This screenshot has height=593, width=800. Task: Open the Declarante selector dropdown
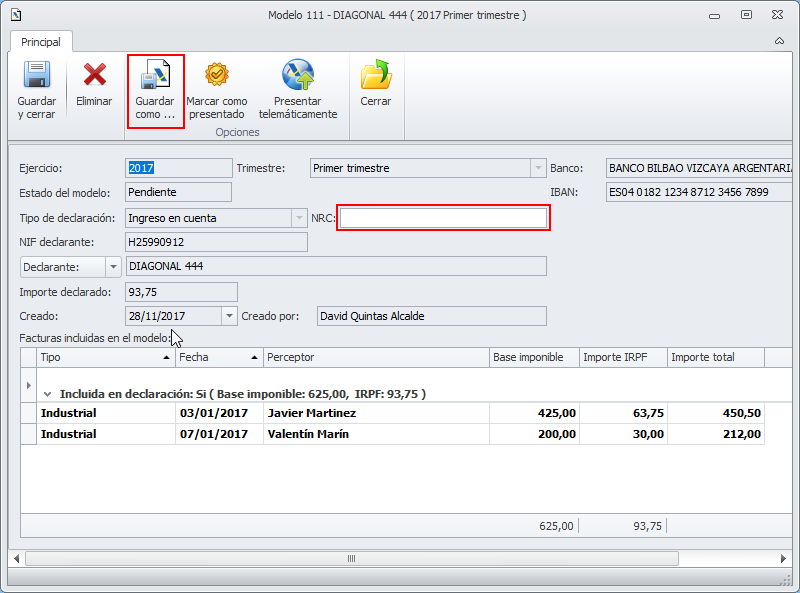pyautogui.click(x=112, y=266)
